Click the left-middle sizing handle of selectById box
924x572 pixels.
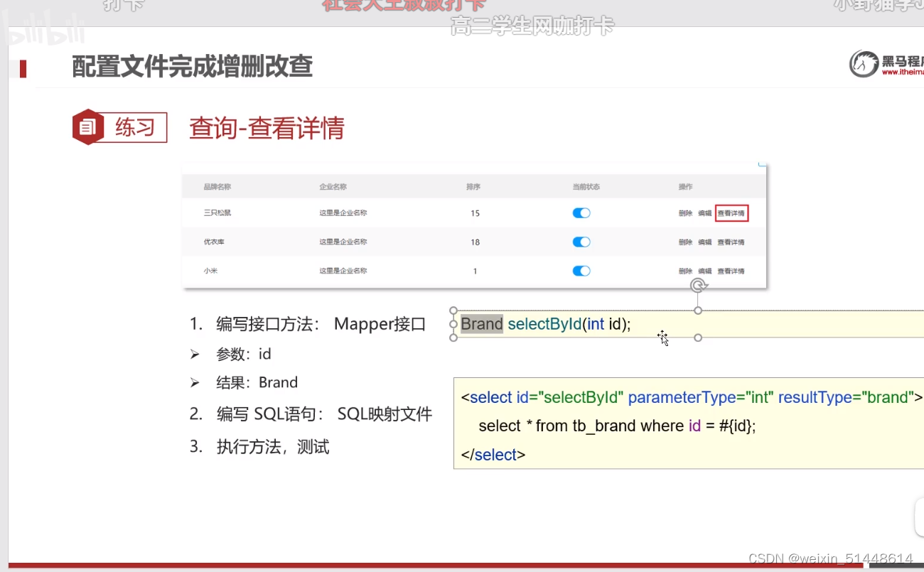(453, 324)
